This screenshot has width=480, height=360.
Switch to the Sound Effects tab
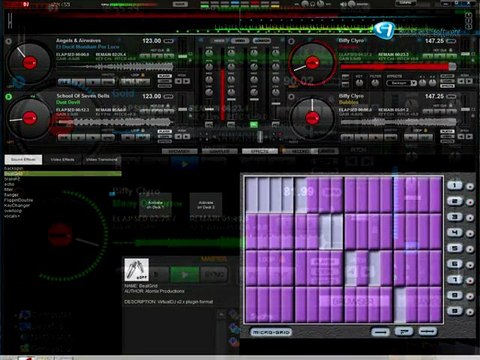pyautogui.click(x=23, y=159)
